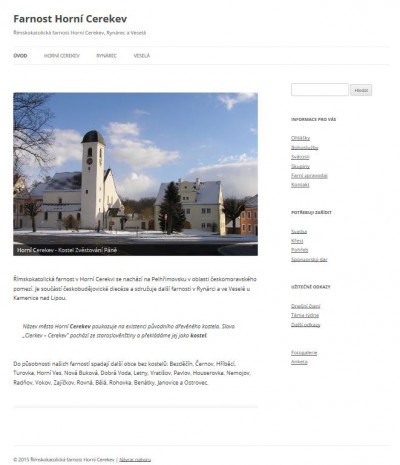
Task: Click the footer link after the copyright
Action: click(135, 459)
